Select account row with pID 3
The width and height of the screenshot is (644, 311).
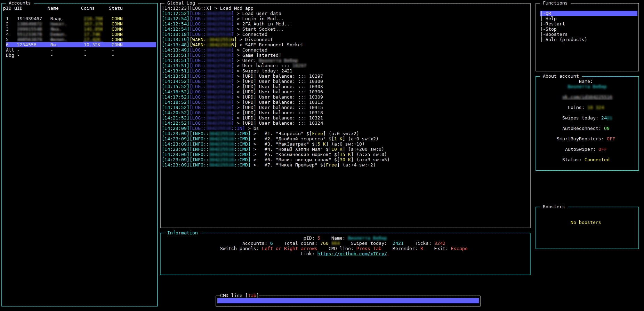[81, 29]
